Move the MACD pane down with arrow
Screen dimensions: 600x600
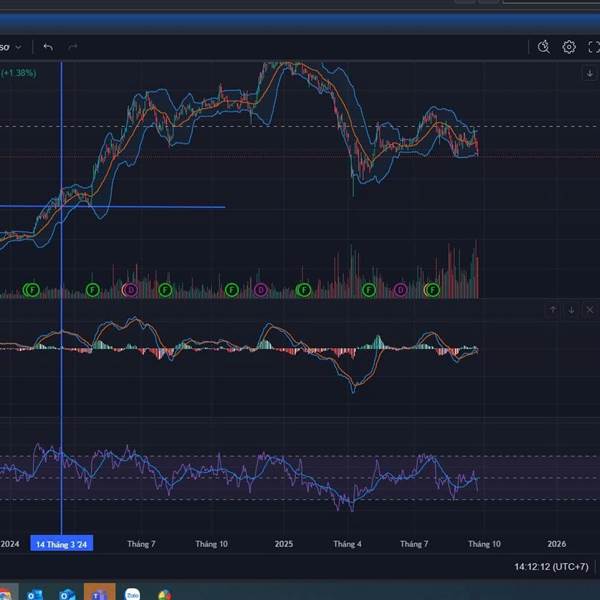coord(571,310)
